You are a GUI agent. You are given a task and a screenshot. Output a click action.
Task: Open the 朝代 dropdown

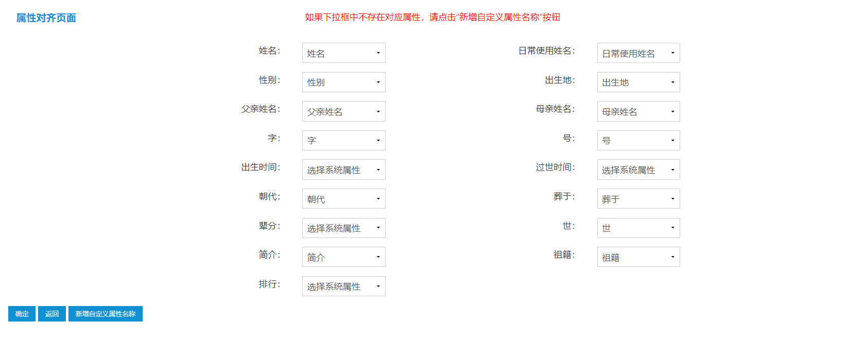pyautogui.click(x=343, y=199)
